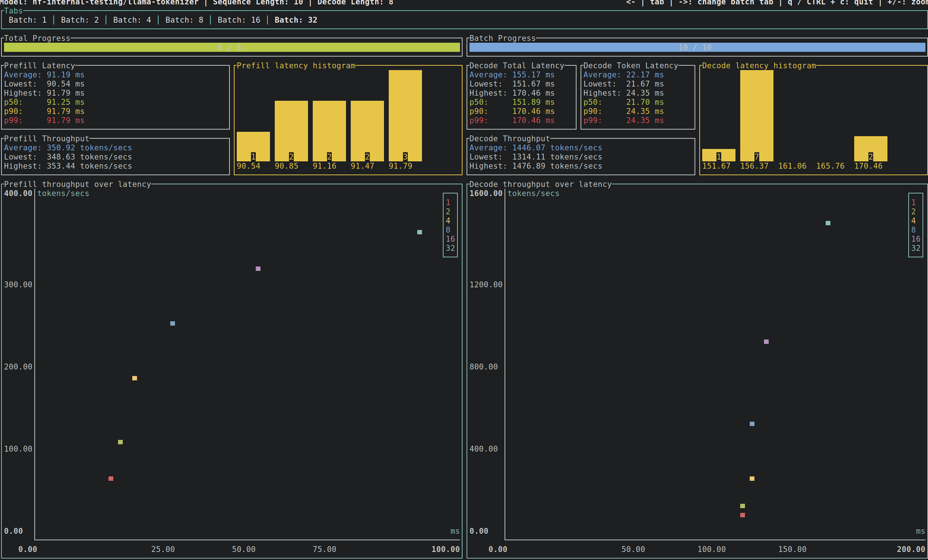Click the orange batch 4 prefill scatter point
928x560 pixels.
[x=134, y=378]
